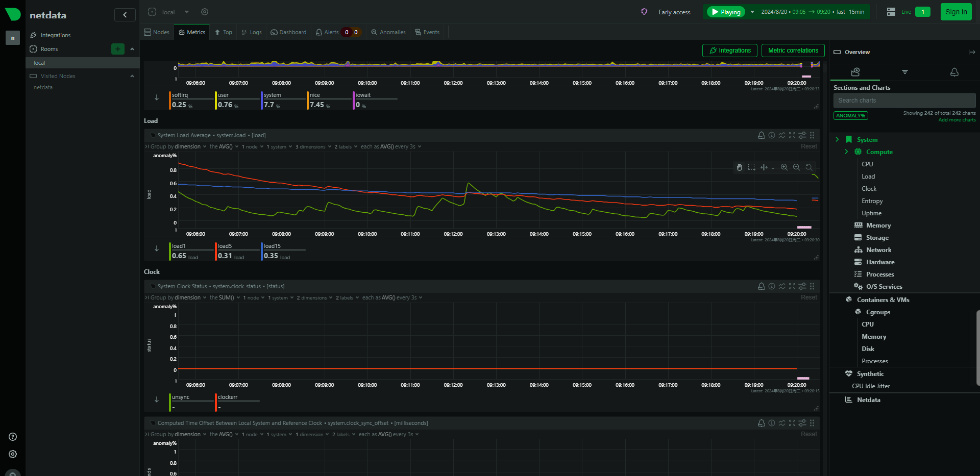Screen dimensions: 980x476
Task: Switch to the Anomalies tab
Action: [388, 32]
